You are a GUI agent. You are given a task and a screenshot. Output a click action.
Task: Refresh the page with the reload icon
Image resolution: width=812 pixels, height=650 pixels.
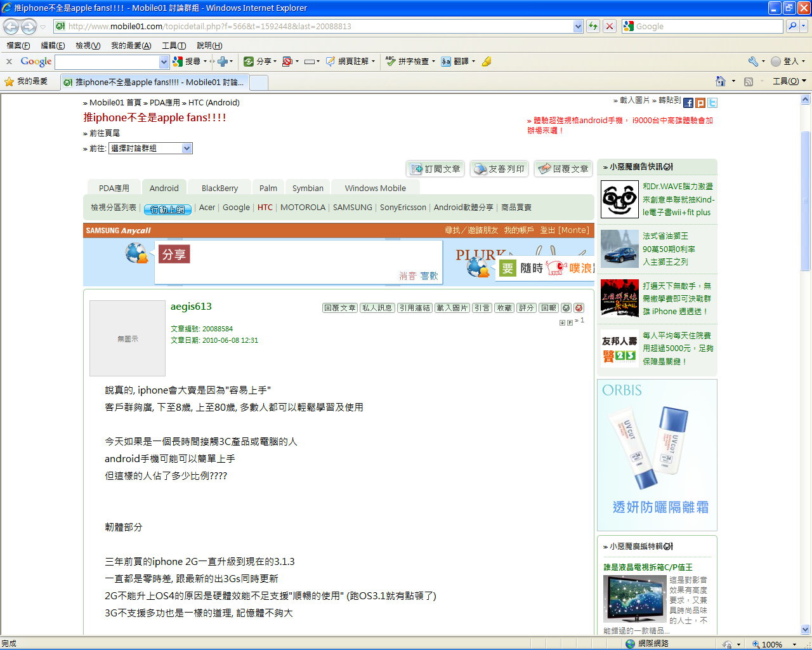tap(593, 26)
